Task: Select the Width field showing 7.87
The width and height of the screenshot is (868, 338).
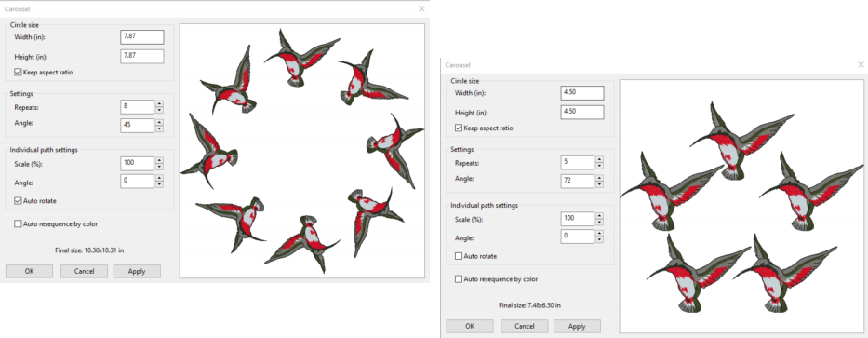Action: pyautogui.click(x=141, y=37)
